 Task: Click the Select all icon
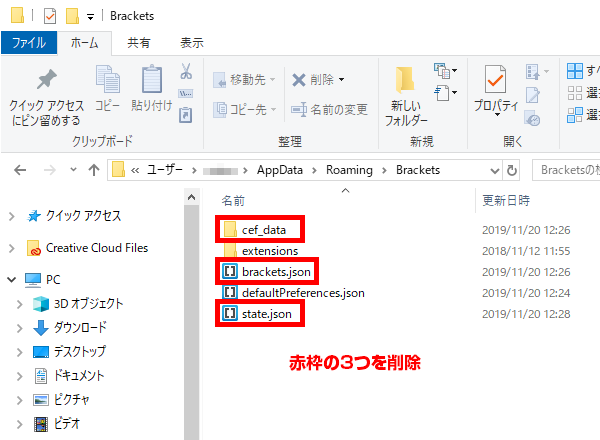tap(575, 71)
